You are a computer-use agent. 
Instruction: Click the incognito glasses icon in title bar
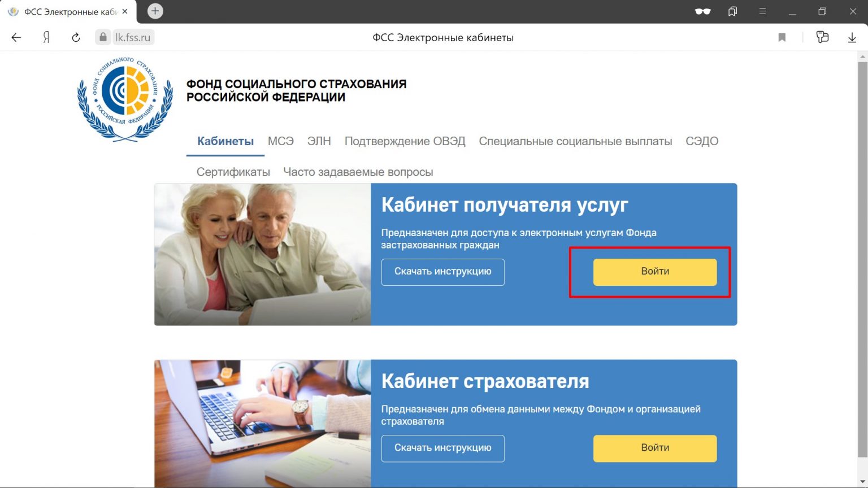[702, 11]
